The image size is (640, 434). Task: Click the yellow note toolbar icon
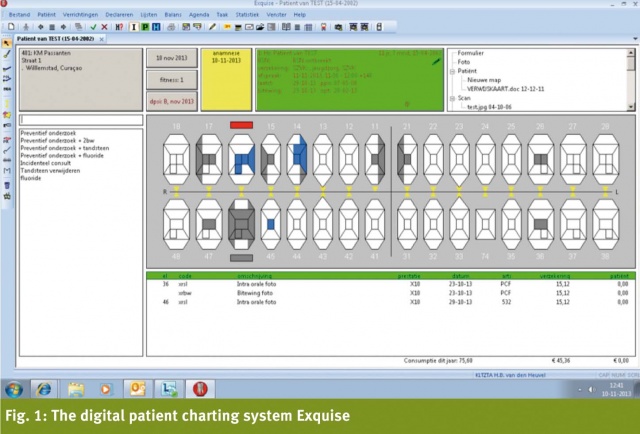click(227, 27)
